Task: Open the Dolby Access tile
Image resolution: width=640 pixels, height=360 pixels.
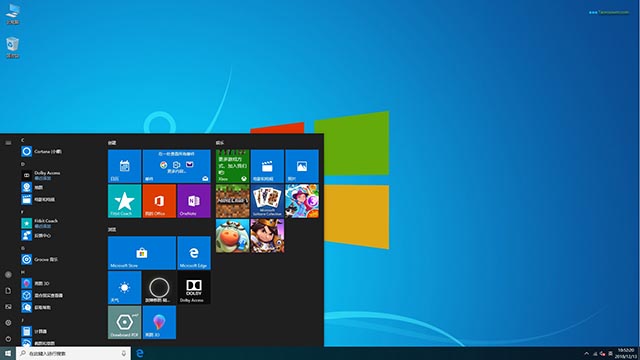Action: pos(194,288)
